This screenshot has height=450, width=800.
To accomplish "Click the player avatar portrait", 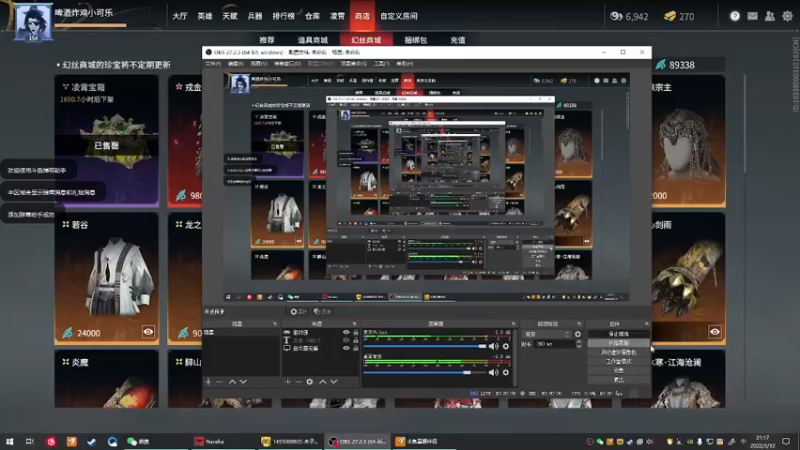I will [33, 21].
